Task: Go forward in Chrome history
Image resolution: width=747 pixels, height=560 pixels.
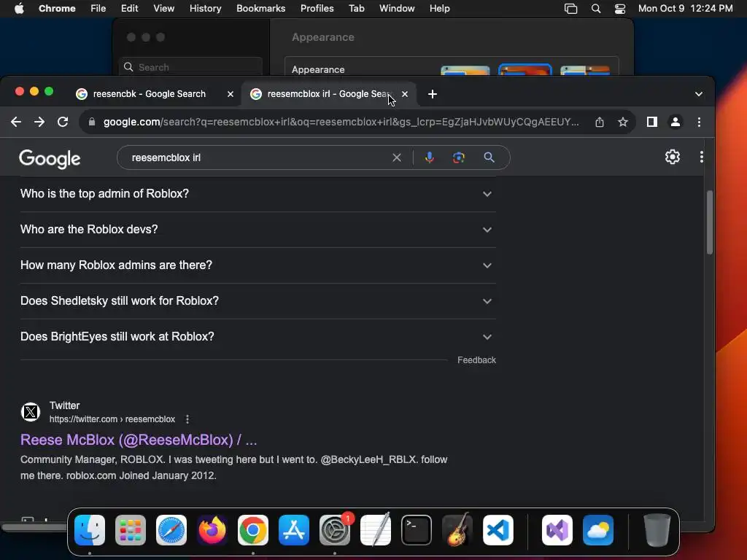Action: click(x=39, y=122)
